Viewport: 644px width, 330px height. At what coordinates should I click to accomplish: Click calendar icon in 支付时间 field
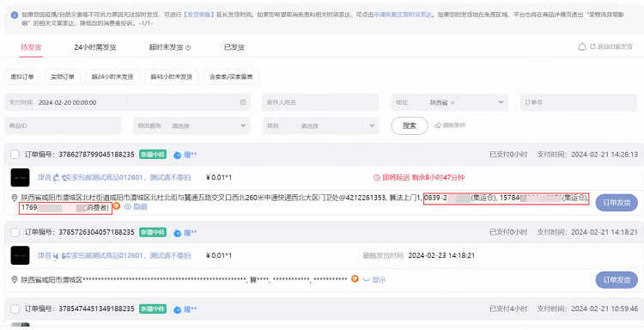(x=243, y=102)
